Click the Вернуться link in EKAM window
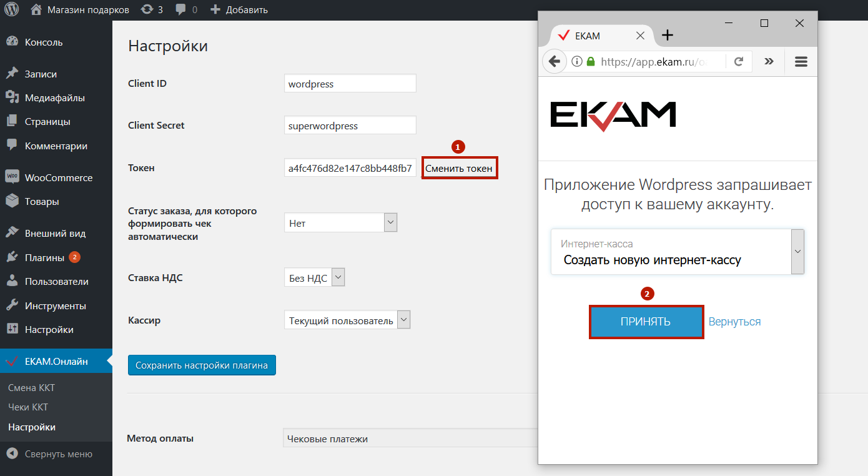Viewport: 868px width, 476px height. tap(734, 322)
